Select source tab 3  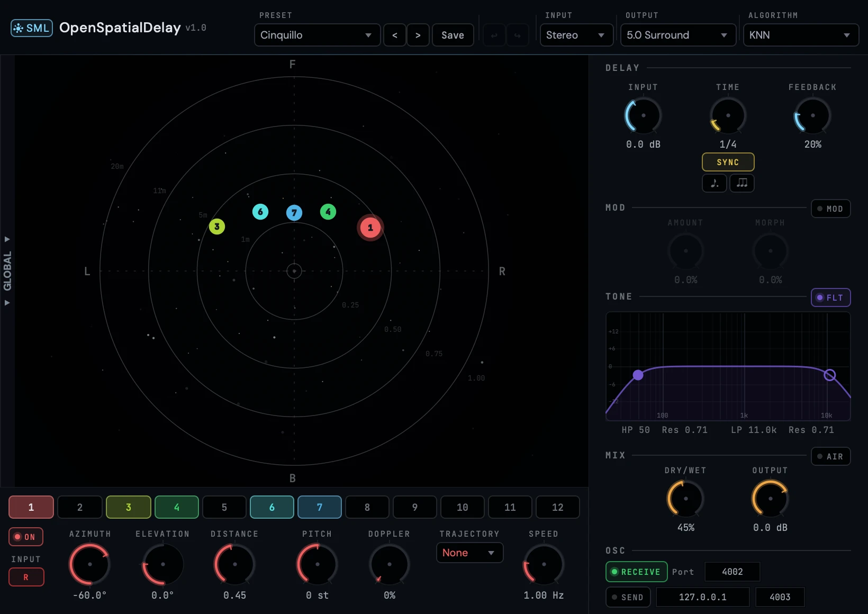(x=129, y=507)
